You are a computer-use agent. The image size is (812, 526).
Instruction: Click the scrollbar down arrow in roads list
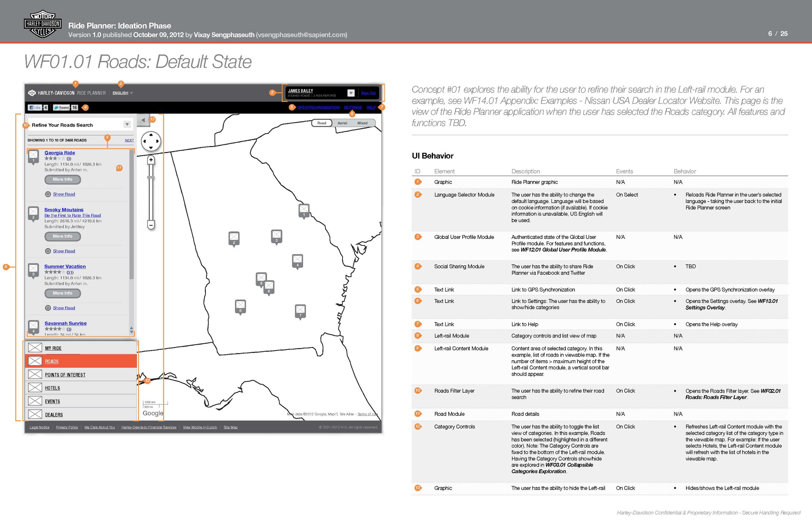(x=132, y=332)
